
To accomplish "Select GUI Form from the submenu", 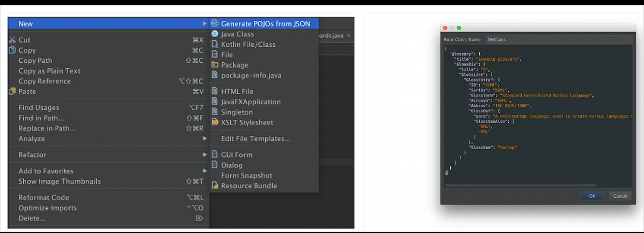I will point(264,155).
